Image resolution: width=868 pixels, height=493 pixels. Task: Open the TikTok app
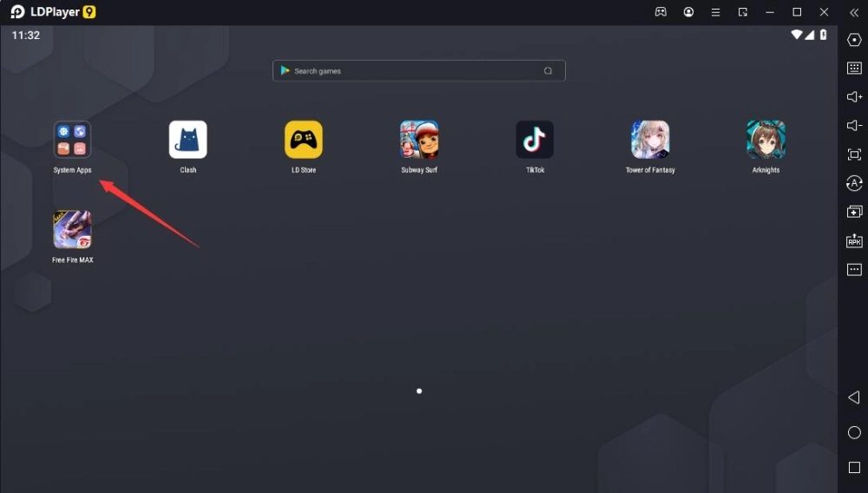[x=535, y=140]
